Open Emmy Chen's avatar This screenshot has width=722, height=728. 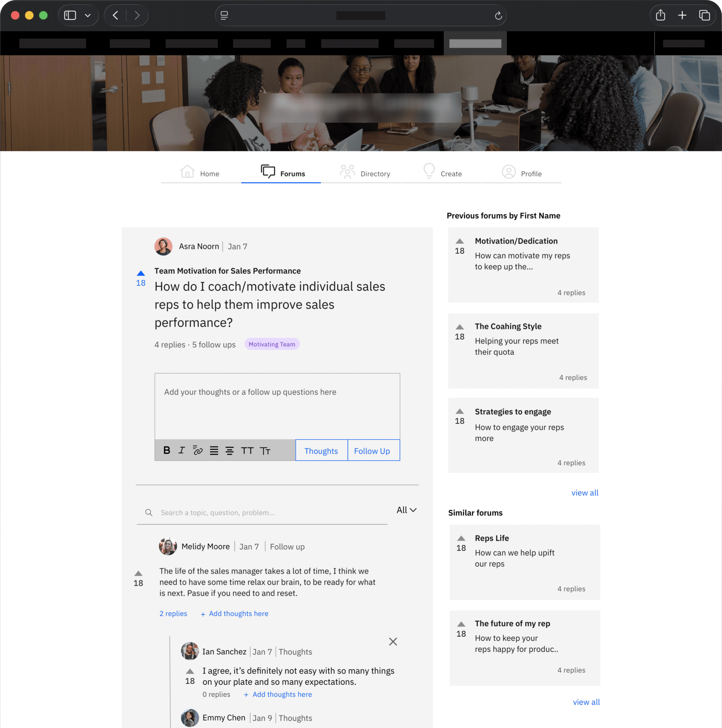coord(190,718)
